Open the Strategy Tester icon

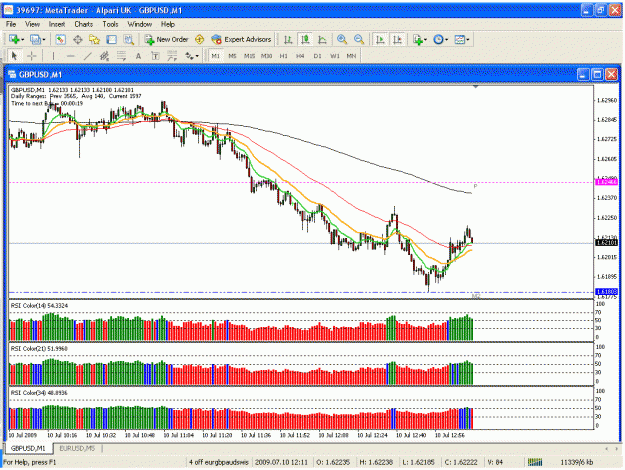(128, 39)
